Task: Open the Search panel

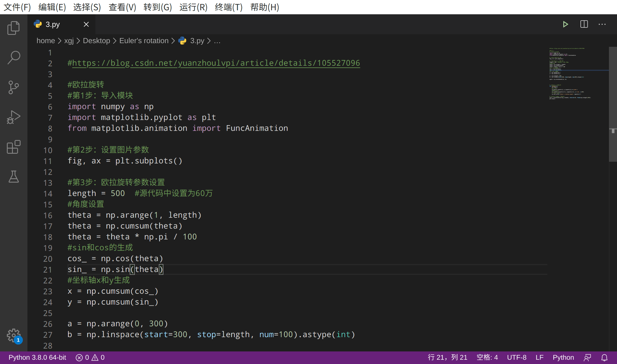Action: (13, 57)
